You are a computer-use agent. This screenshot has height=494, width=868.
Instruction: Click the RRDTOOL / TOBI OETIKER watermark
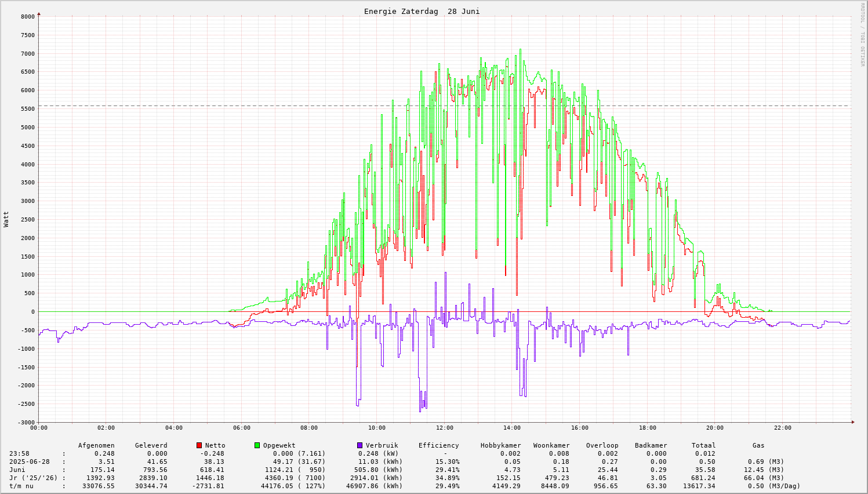[x=862, y=35]
